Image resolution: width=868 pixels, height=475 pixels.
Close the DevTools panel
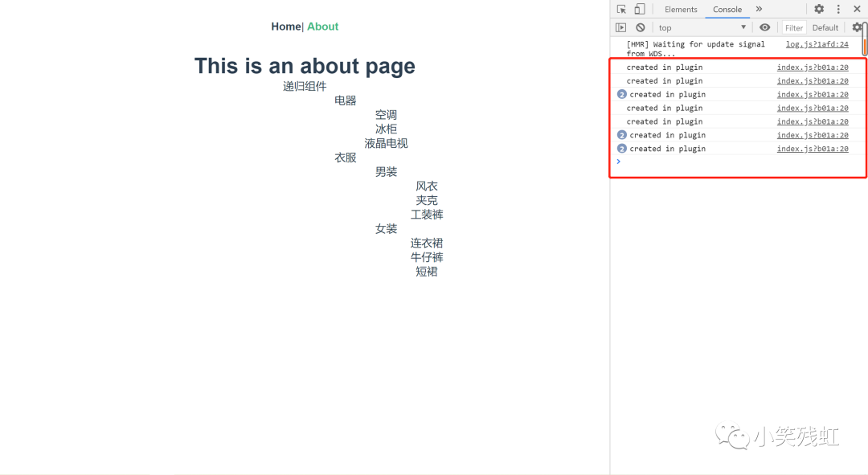pos(857,9)
